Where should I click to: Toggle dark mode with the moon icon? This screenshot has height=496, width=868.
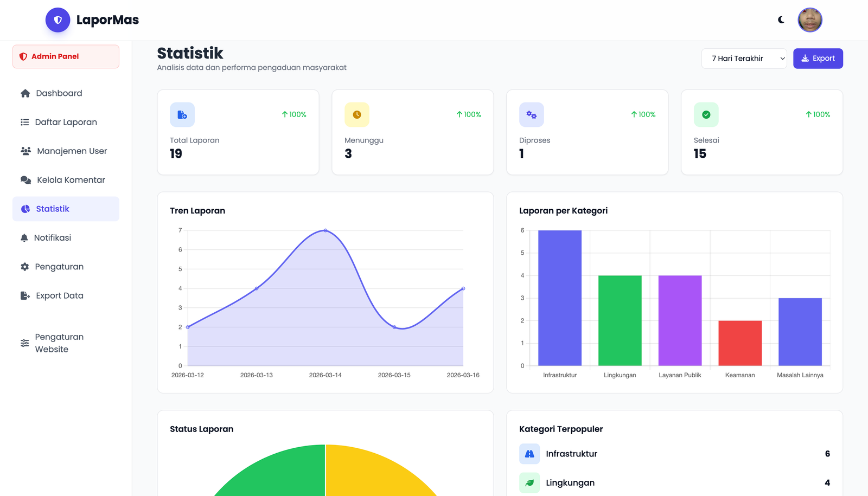[781, 20]
